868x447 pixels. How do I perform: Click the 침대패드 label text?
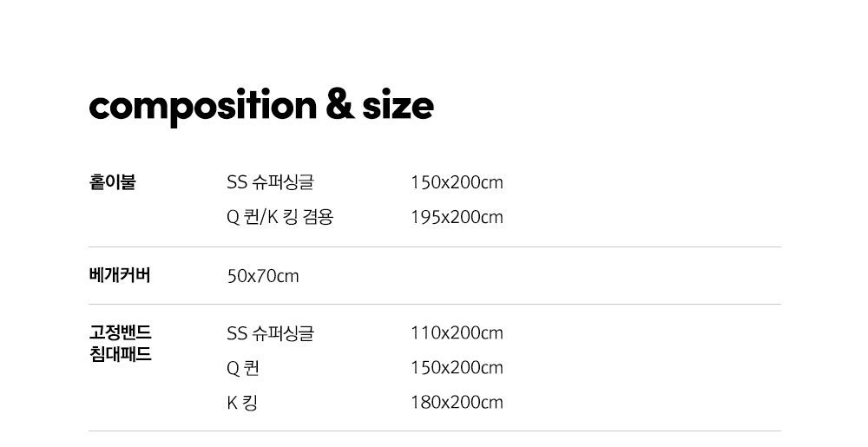click(x=120, y=353)
